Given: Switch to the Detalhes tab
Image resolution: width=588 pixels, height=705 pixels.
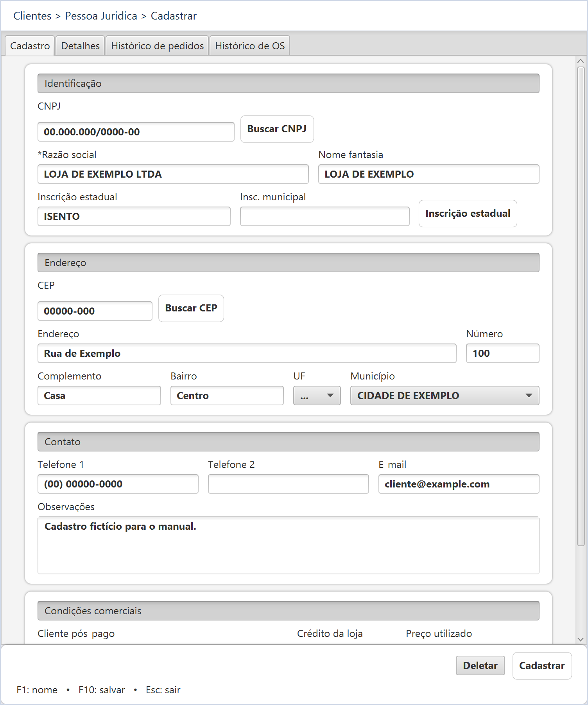Looking at the screenshot, I should (80, 46).
